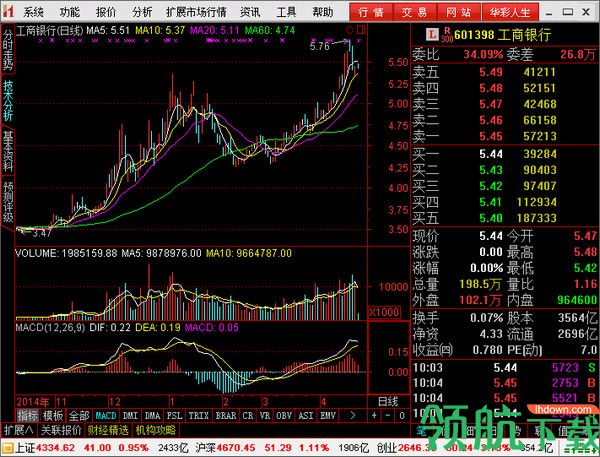Click the VOLUME: 1985159.88 label
The image size is (600, 457).
click(x=66, y=253)
